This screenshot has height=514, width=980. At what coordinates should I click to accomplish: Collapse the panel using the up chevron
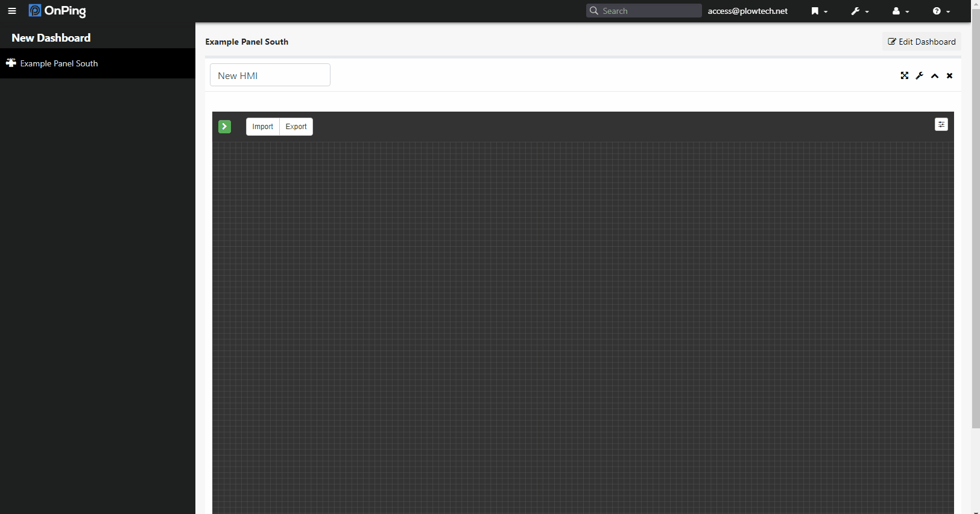[x=934, y=76]
